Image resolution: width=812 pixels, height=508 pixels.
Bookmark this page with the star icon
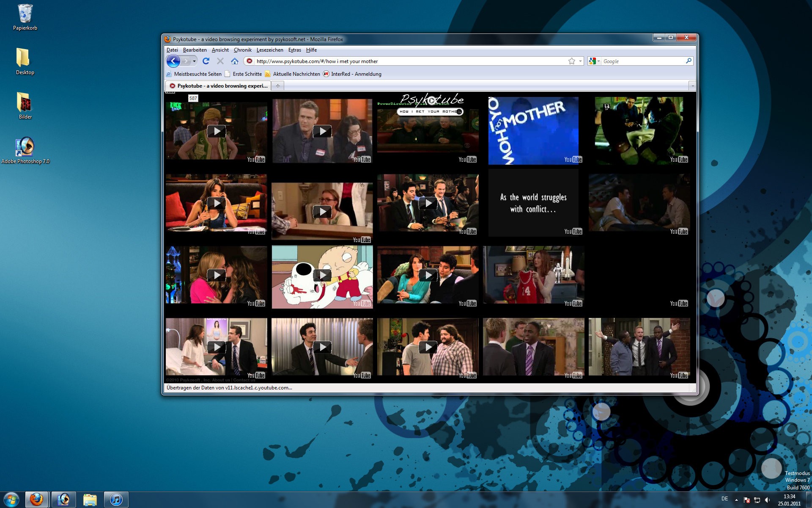(x=572, y=61)
